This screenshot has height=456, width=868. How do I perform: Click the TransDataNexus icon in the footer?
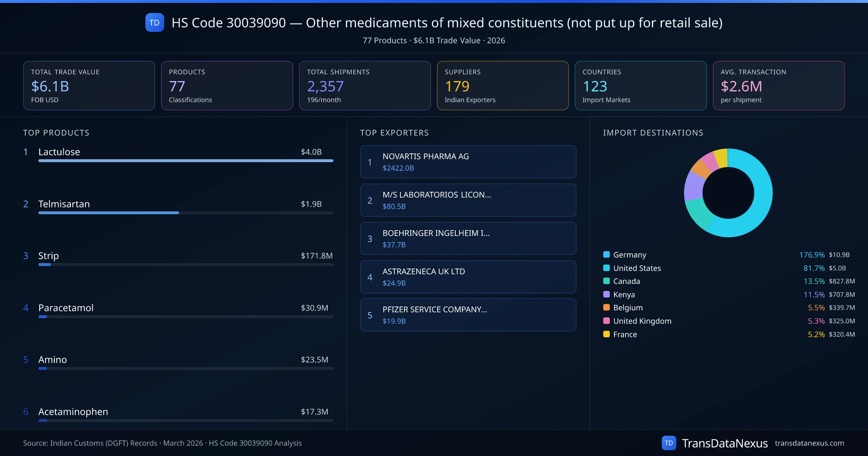[x=669, y=443]
